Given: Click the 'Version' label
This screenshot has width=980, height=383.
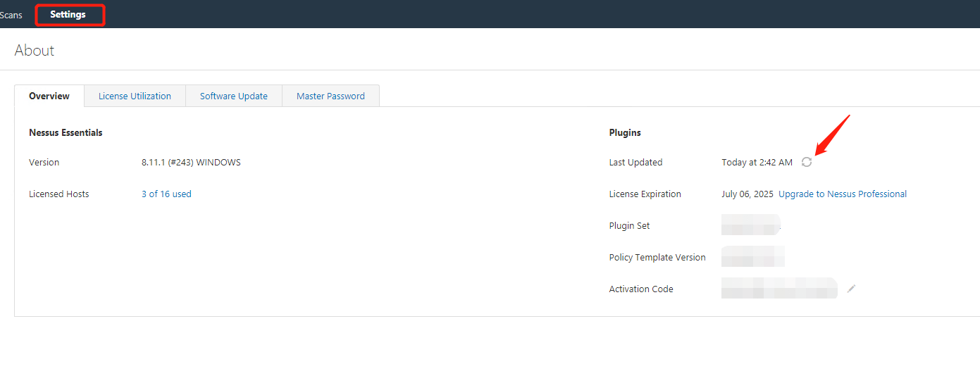Looking at the screenshot, I should pyautogui.click(x=44, y=162).
